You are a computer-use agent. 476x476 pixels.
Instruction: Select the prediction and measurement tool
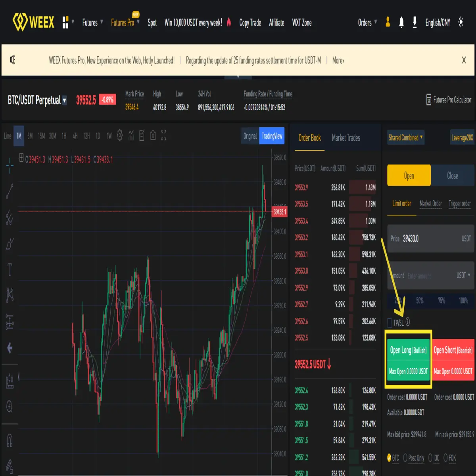10,322
